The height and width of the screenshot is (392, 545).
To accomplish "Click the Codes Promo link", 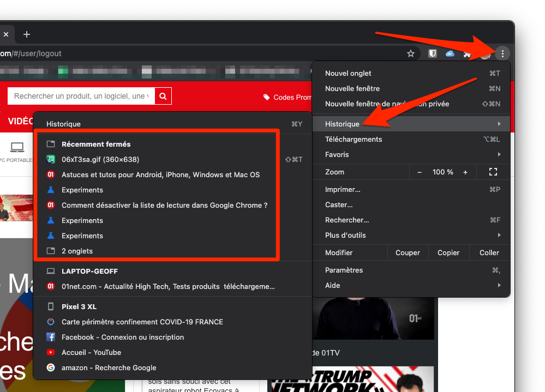I will coord(292,97).
